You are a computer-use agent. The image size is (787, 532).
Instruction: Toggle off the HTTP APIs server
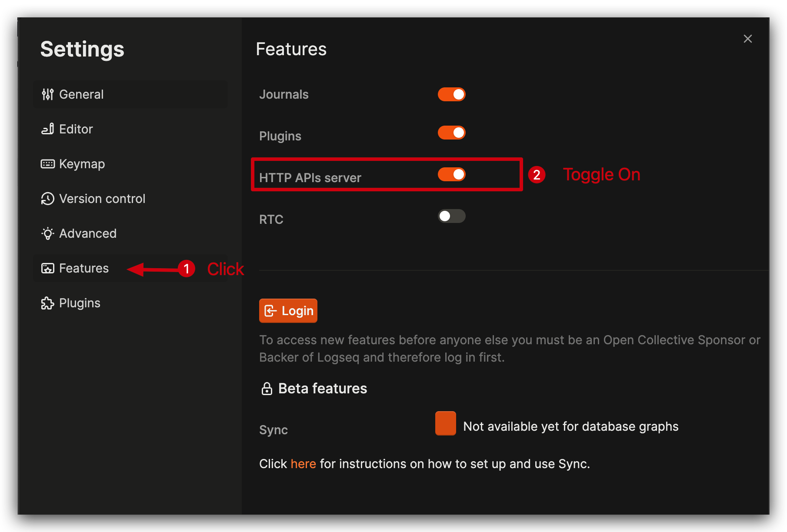click(452, 174)
